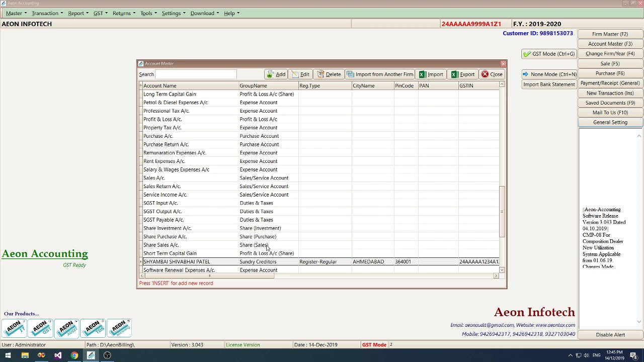The image size is (644, 362).
Task: Open the AEON IT product icon
Action: (14, 328)
